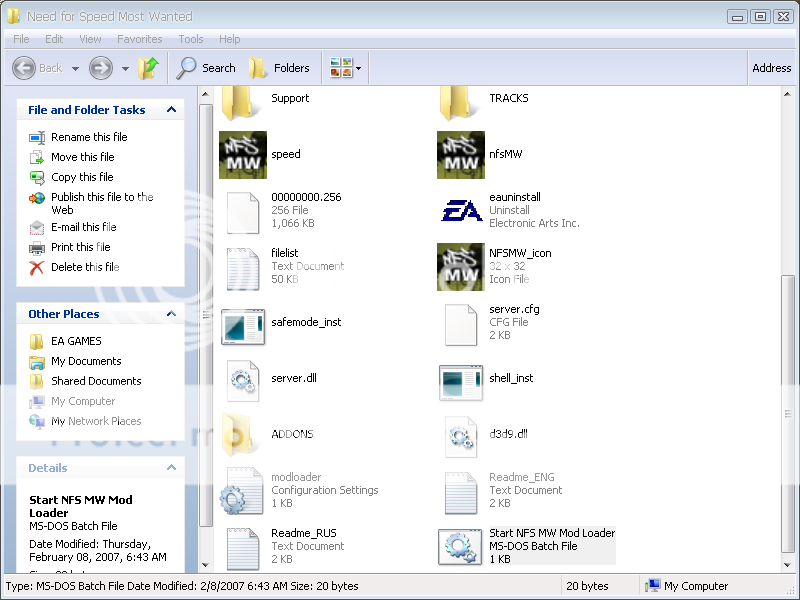Select the safemode_inst file icon
800x600 pixels.
[x=242, y=323]
